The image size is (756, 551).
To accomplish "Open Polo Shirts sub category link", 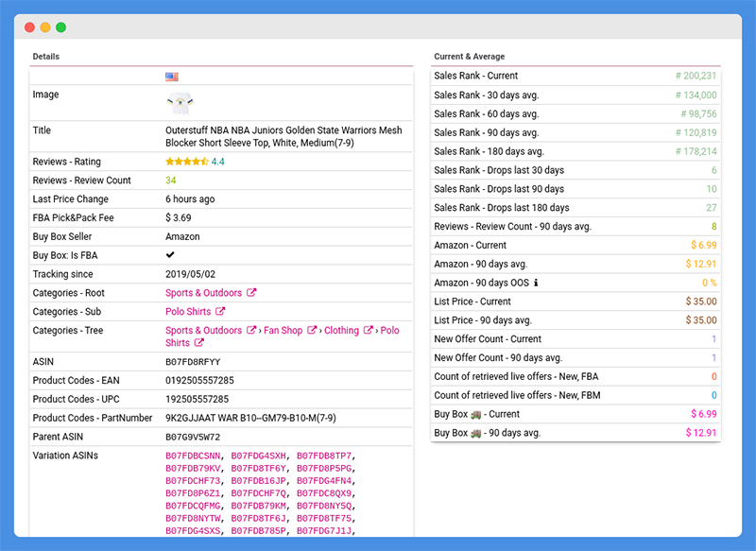I will click(188, 311).
